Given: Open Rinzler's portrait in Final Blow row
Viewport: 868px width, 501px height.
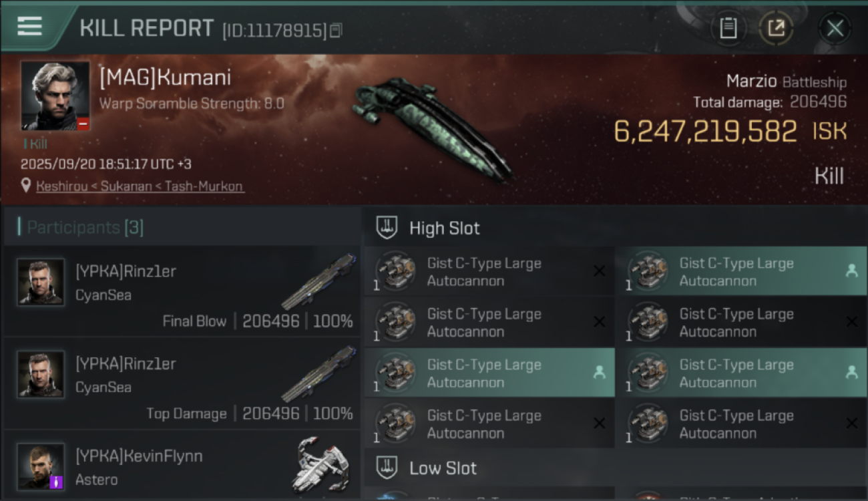Looking at the screenshot, I should (41, 282).
